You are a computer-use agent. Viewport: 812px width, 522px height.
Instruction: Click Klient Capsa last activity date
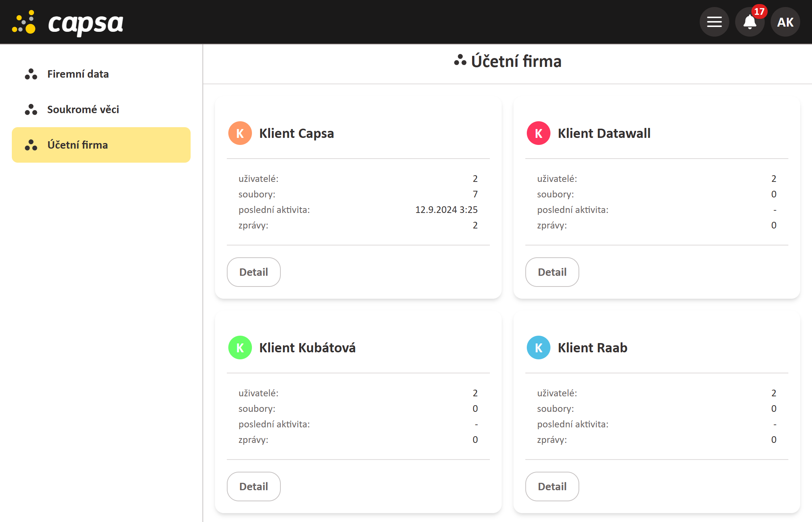(446, 210)
